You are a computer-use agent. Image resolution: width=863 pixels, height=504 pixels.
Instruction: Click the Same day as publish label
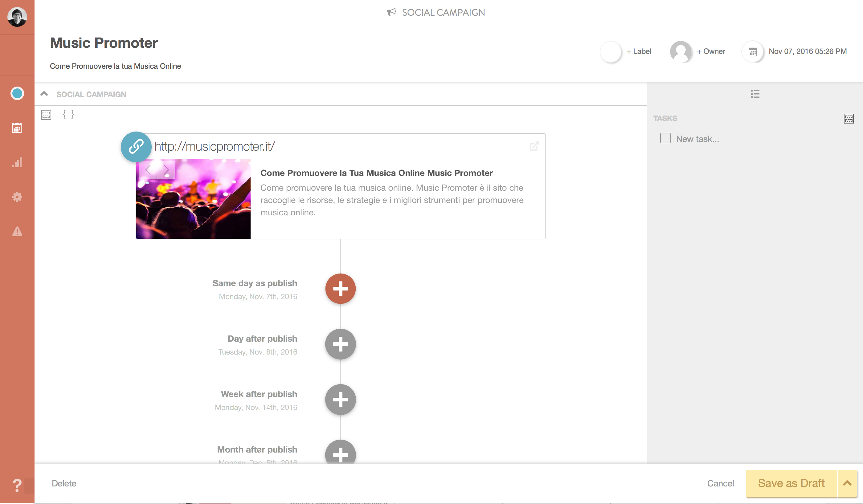255,283
